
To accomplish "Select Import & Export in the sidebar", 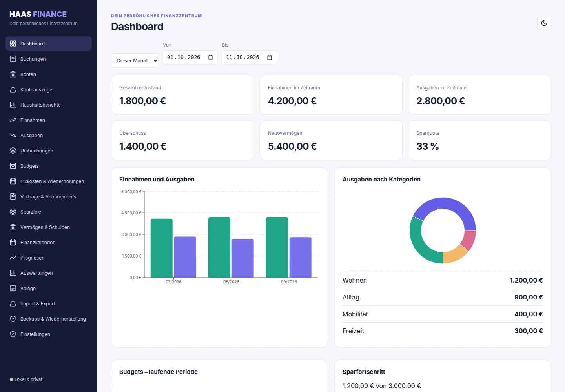I will [49, 303].
